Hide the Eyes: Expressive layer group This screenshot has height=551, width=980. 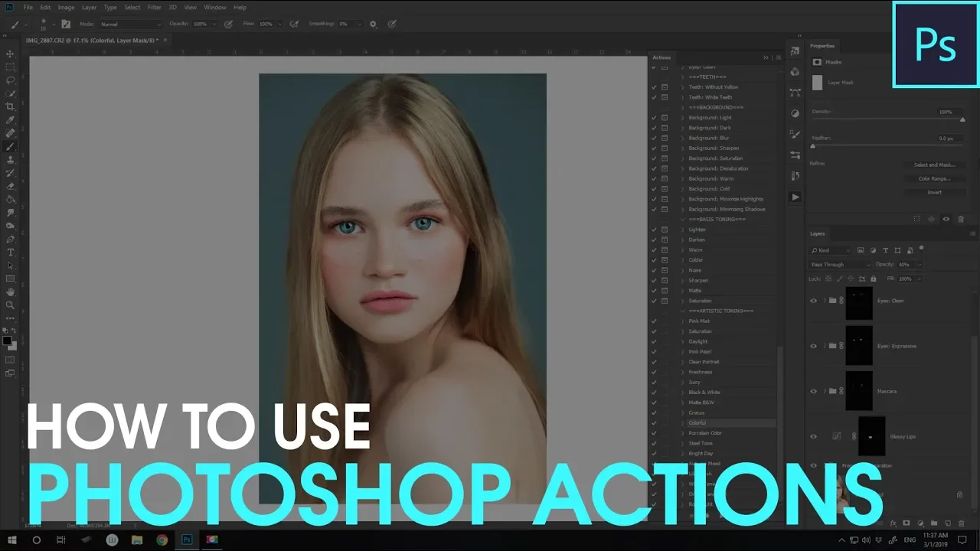[x=813, y=346]
